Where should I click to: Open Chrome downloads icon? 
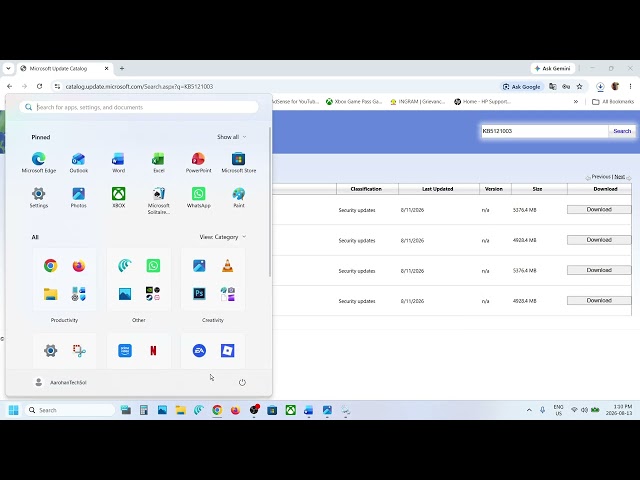click(600, 87)
